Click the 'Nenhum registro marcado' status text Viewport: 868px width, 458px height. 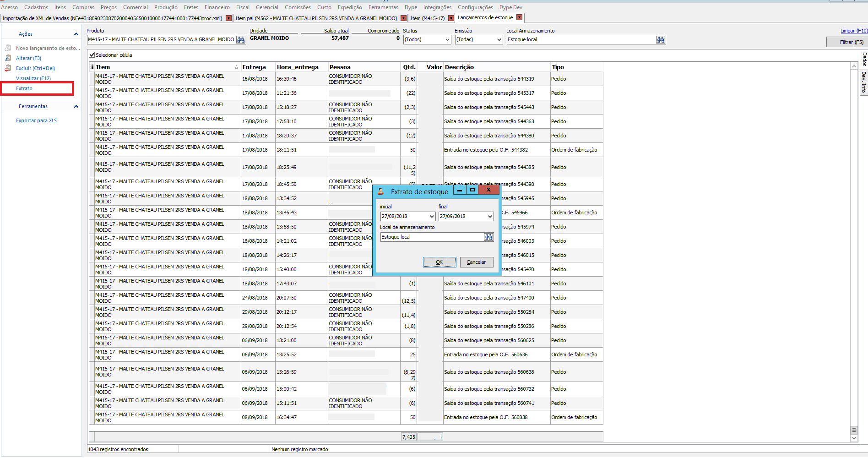[x=300, y=450]
